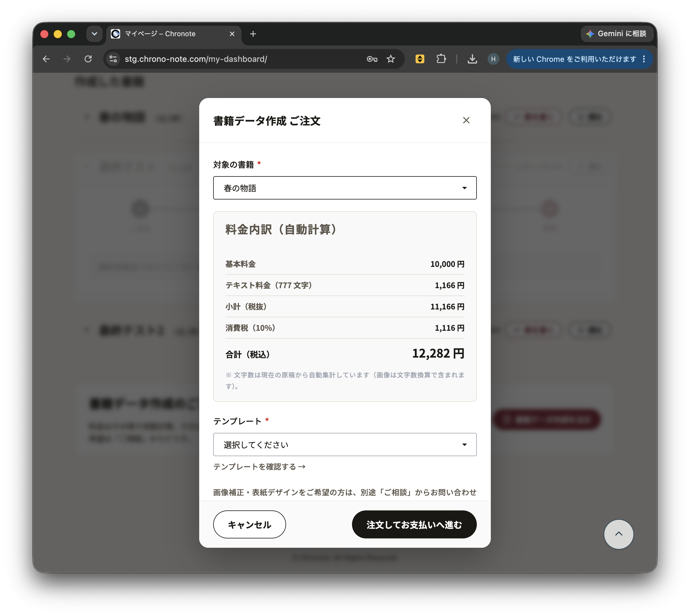Click the 基本料金 10,000 円 amount
This screenshot has height=616, width=690.
(447, 264)
